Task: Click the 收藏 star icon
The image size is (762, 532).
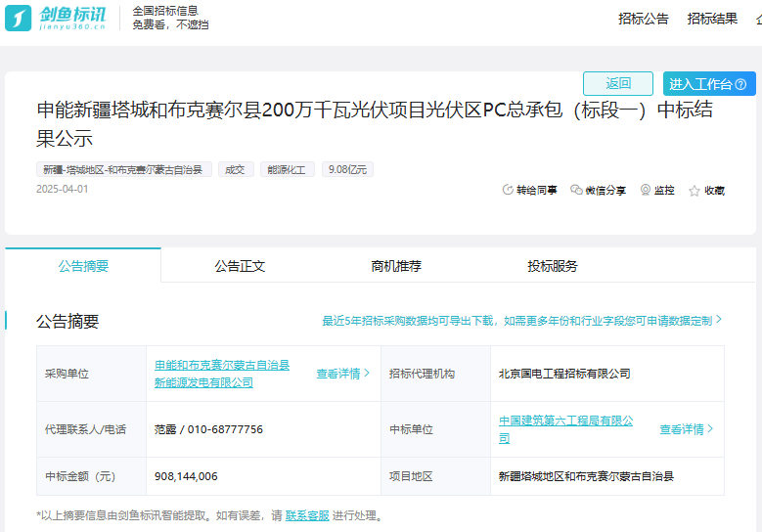Action: point(695,191)
